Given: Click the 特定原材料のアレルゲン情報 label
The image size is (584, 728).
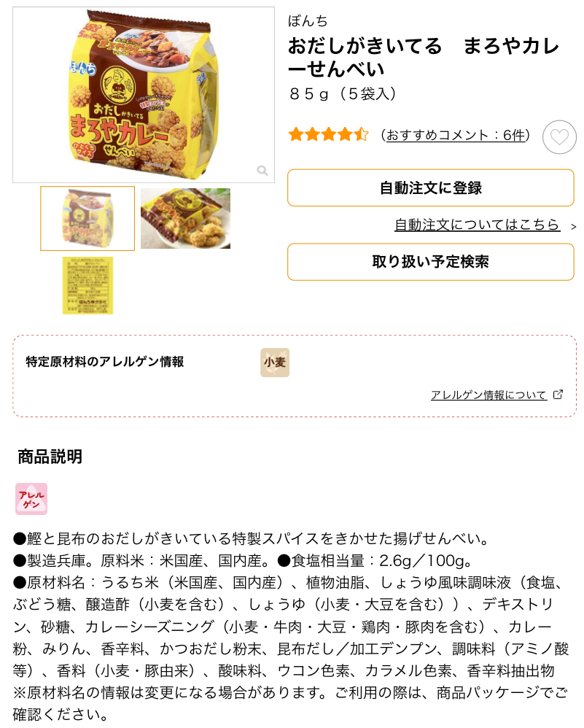Looking at the screenshot, I should click(x=104, y=362).
